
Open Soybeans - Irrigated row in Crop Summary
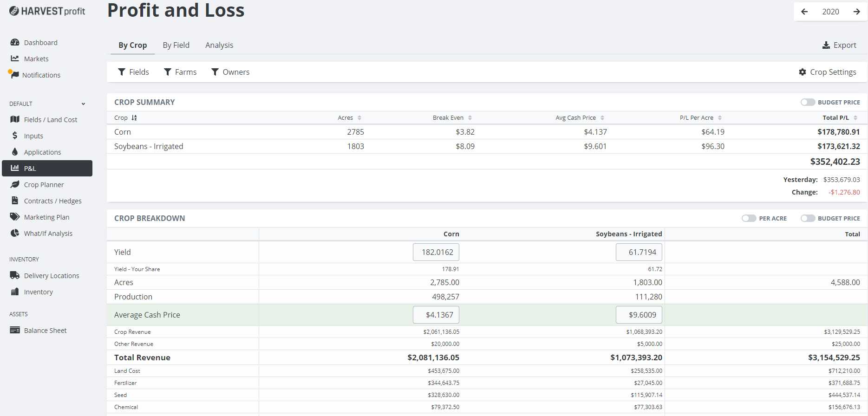click(487, 146)
